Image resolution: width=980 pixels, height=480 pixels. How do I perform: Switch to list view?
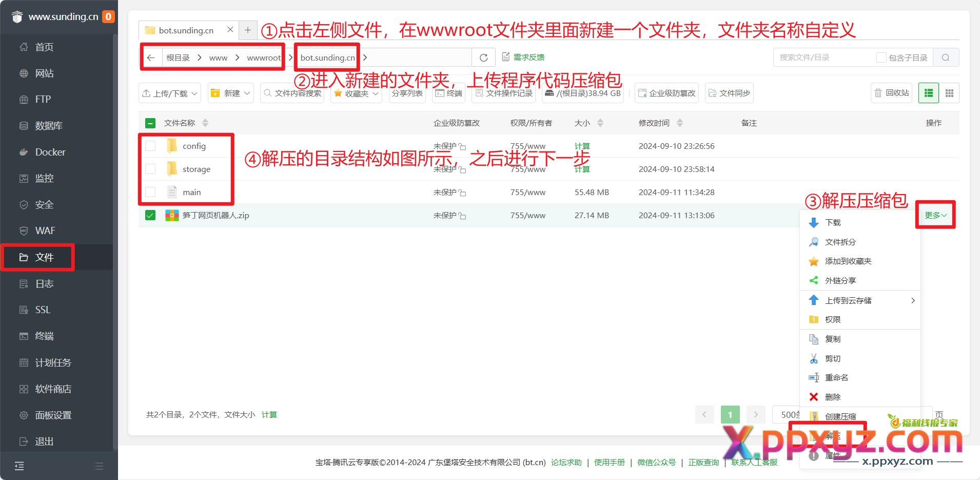929,93
